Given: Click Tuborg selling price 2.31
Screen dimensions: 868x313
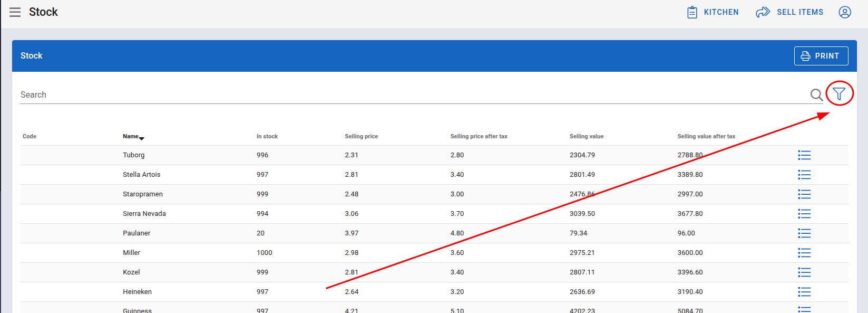Looking at the screenshot, I should point(352,155).
